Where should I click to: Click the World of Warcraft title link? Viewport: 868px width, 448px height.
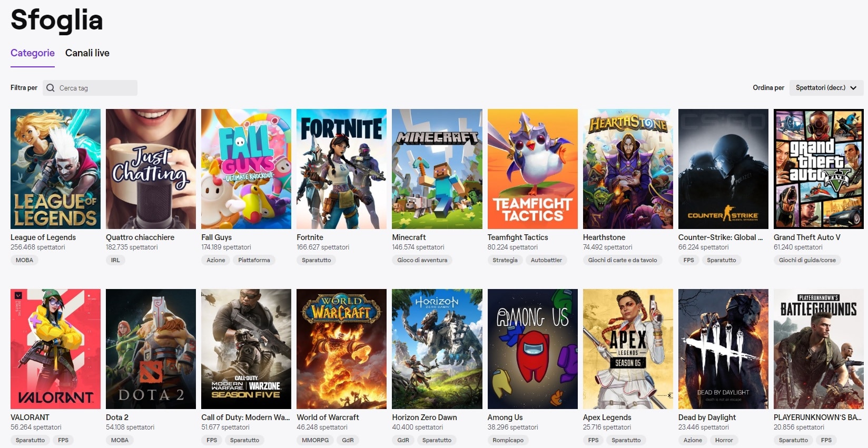(328, 417)
